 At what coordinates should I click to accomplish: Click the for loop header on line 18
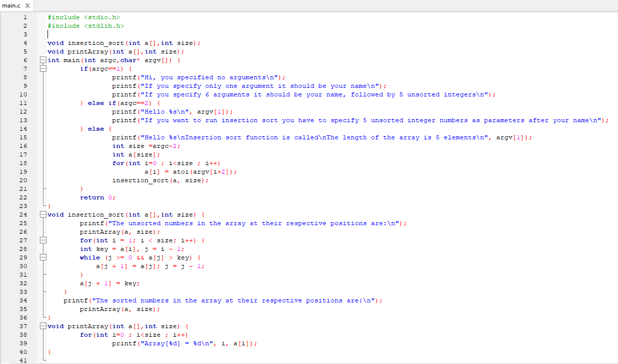point(167,163)
